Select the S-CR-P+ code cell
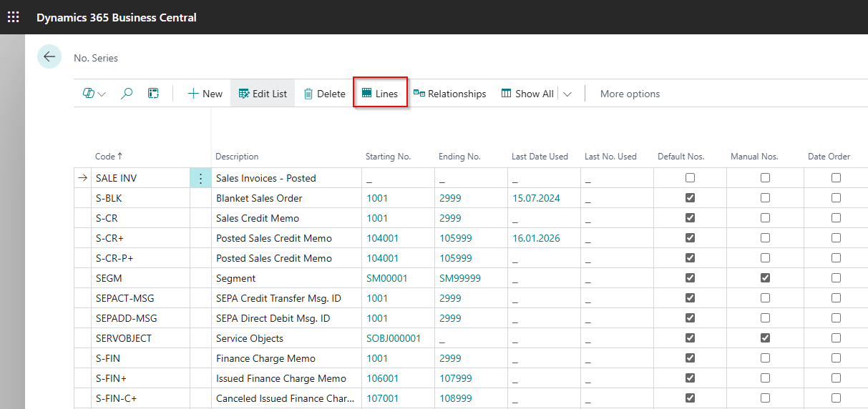Viewport: 868px width, 409px height. [x=141, y=258]
